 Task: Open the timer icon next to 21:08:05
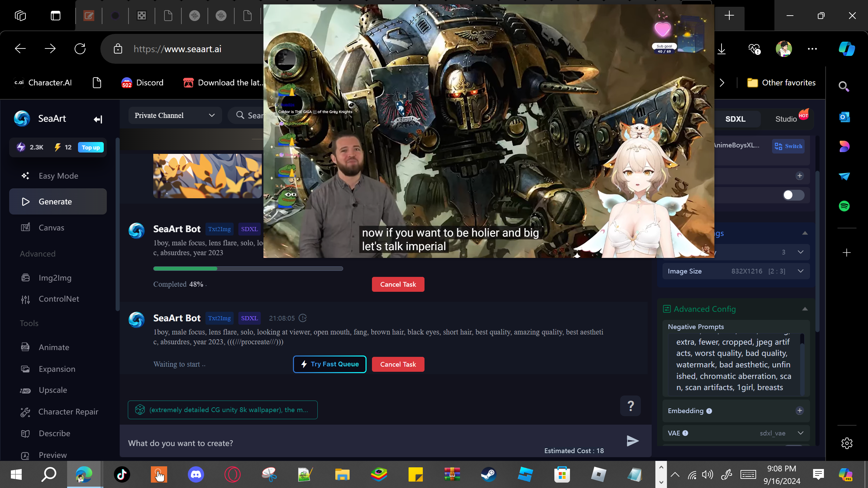(x=303, y=318)
